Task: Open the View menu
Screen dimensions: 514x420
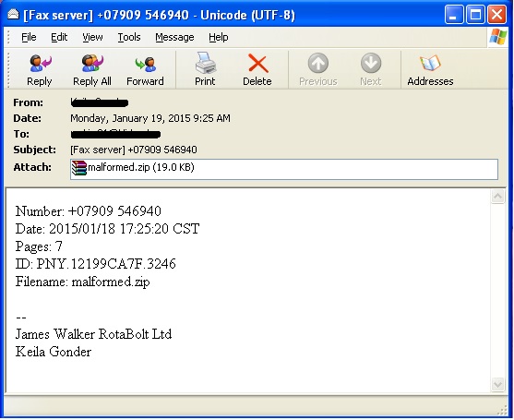Action: 92,37
